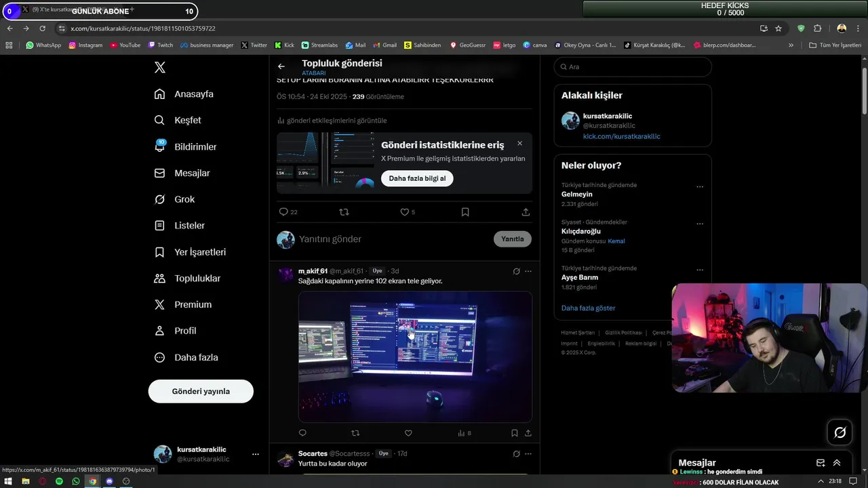
Task: Open the Chrome three-dot menu
Action: [x=859, y=28]
